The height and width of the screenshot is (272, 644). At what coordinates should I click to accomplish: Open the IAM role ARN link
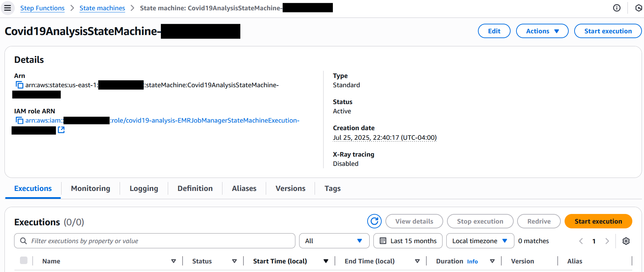[162, 120]
